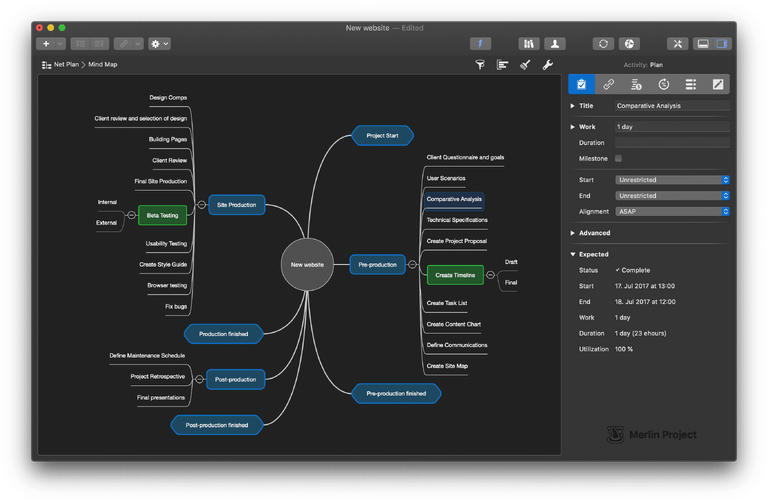
Task: Open the gear action menu in toolbar
Action: (159, 44)
